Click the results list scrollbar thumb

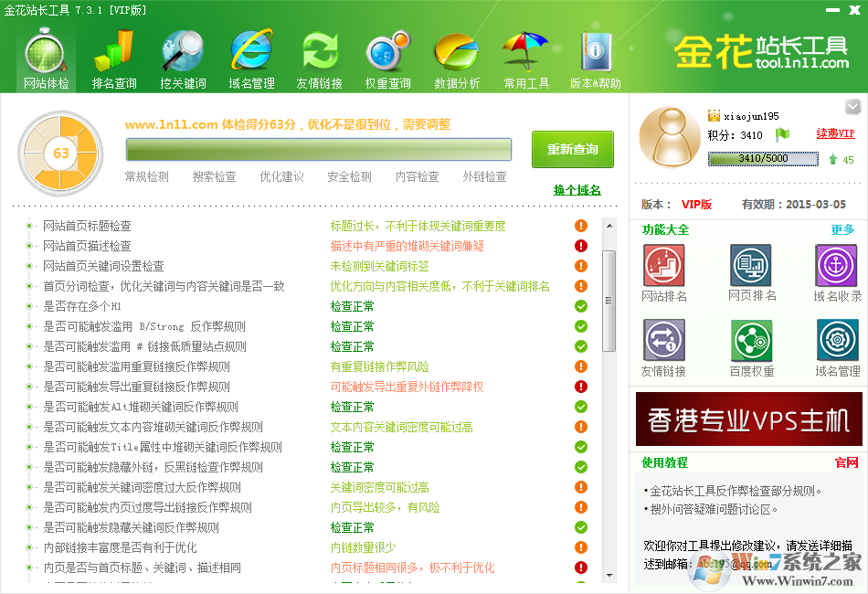point(609,301)
